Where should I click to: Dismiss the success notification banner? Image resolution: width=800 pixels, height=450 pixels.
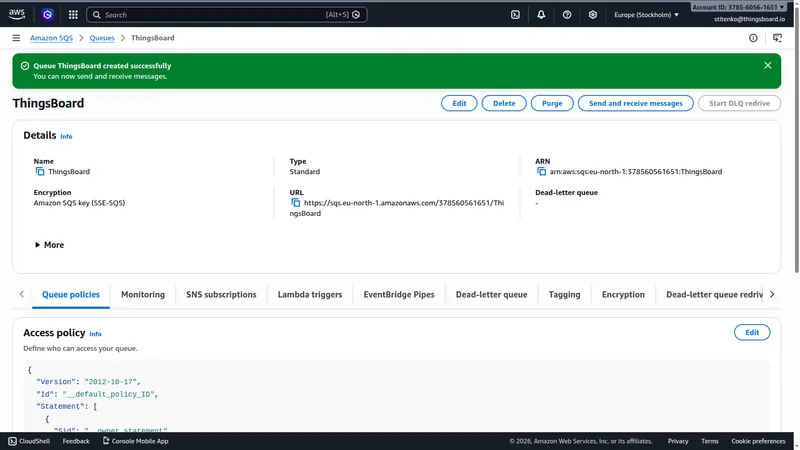point(767,65)
